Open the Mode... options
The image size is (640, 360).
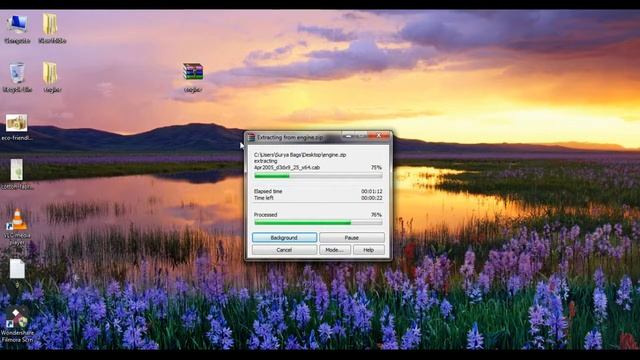[335, 250]
